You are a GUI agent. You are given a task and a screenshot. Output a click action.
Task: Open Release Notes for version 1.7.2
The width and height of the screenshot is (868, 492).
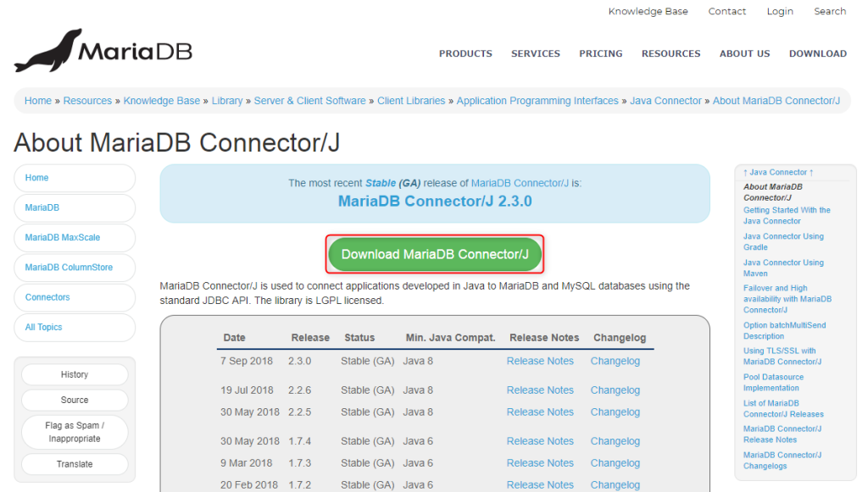click(540, 485)
